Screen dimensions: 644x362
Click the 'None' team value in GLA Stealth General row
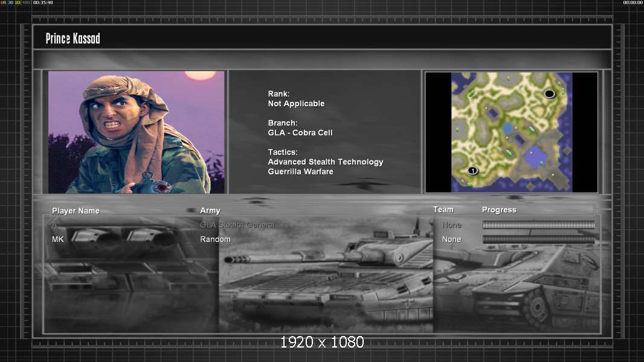tap(451, 226)
